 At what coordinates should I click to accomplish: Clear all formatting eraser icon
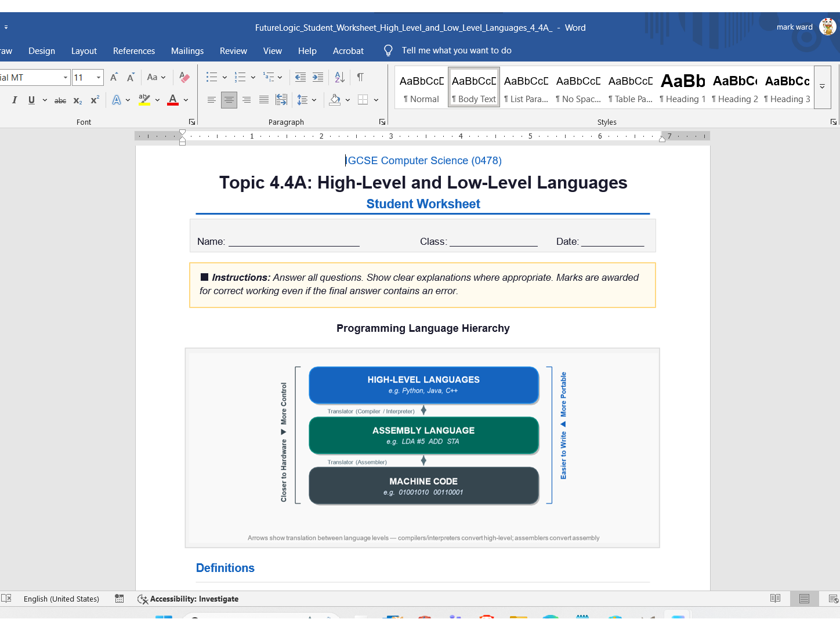pyautogui.click(x=184, y=77)
